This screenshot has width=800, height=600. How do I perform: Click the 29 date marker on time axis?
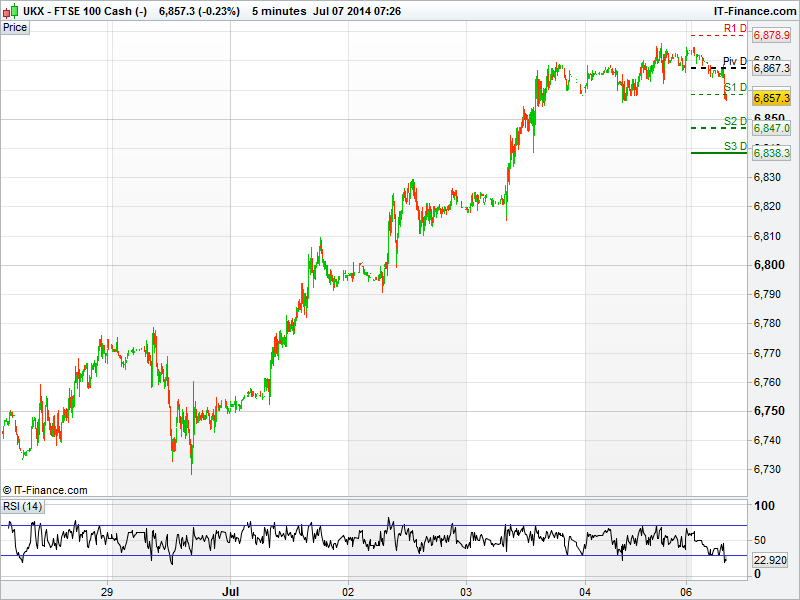(111, 590)
